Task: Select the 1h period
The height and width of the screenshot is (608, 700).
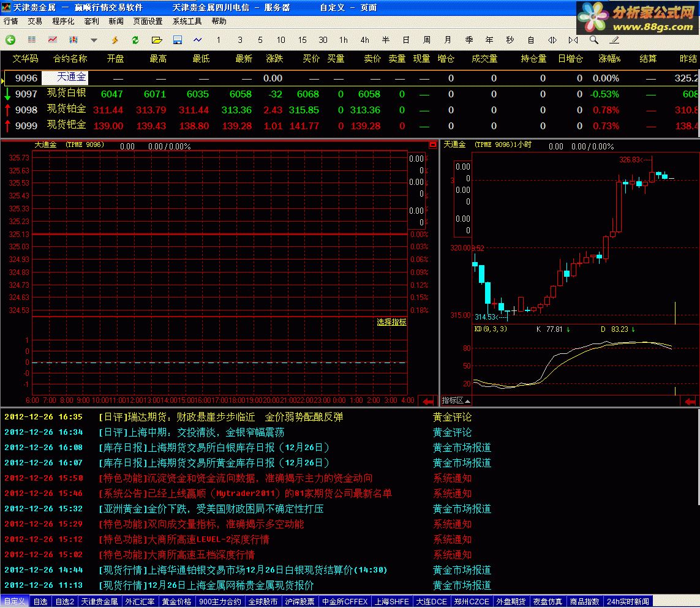Action: [x=344, y=40]
